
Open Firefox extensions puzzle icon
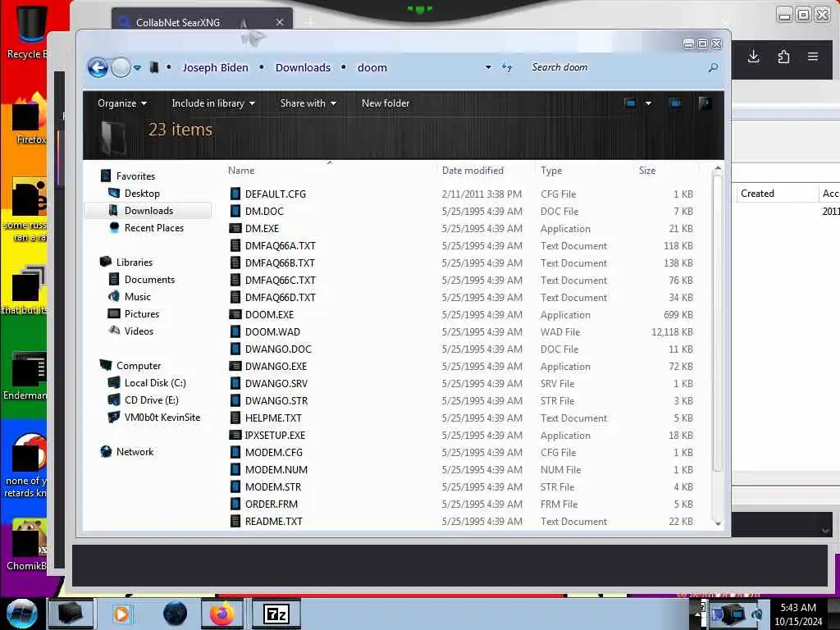[x=783, y=57]
